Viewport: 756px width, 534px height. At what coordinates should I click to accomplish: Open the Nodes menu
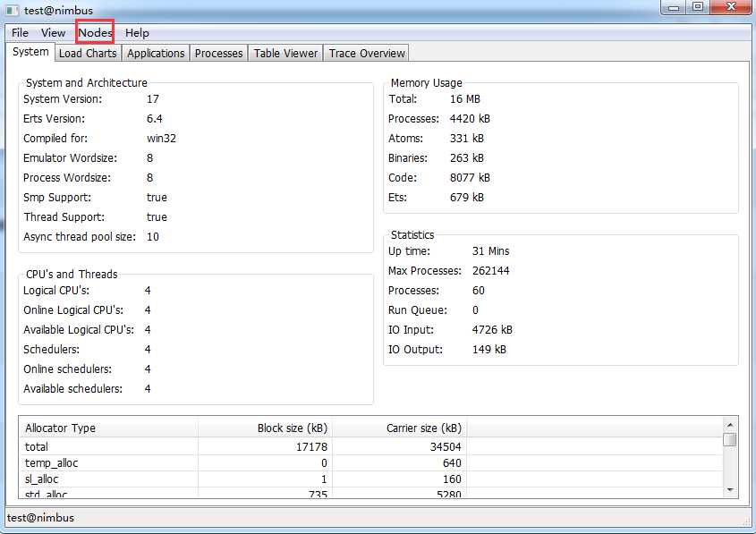(x=95, y=33)
